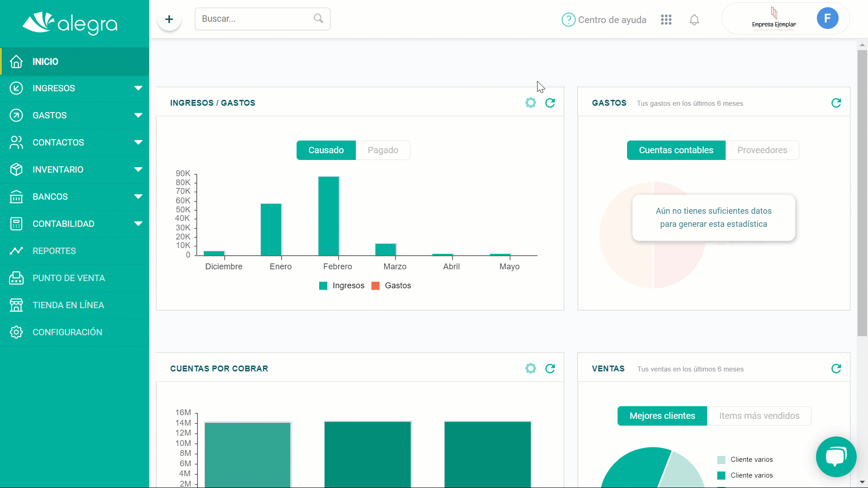Expand the Contabilidad menu arrow

[138, 224]
